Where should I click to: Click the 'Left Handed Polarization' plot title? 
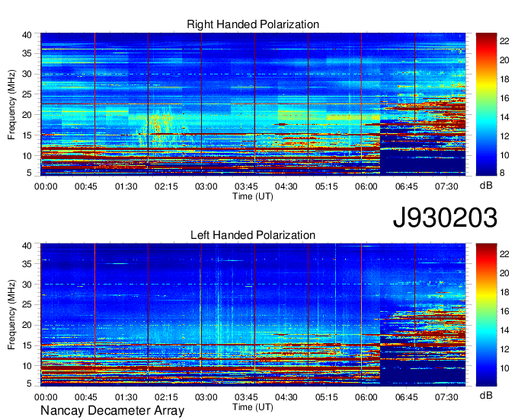coord(253,235)
